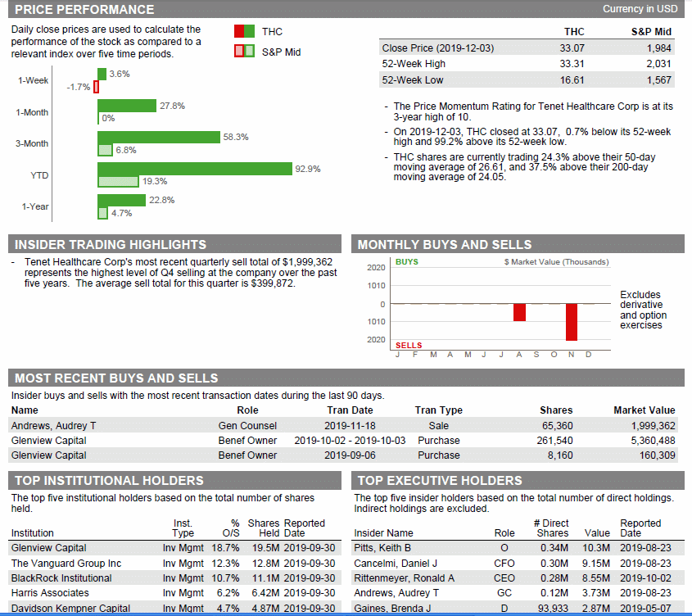Click the S&P Mid close value 1,984

[659, 48]
